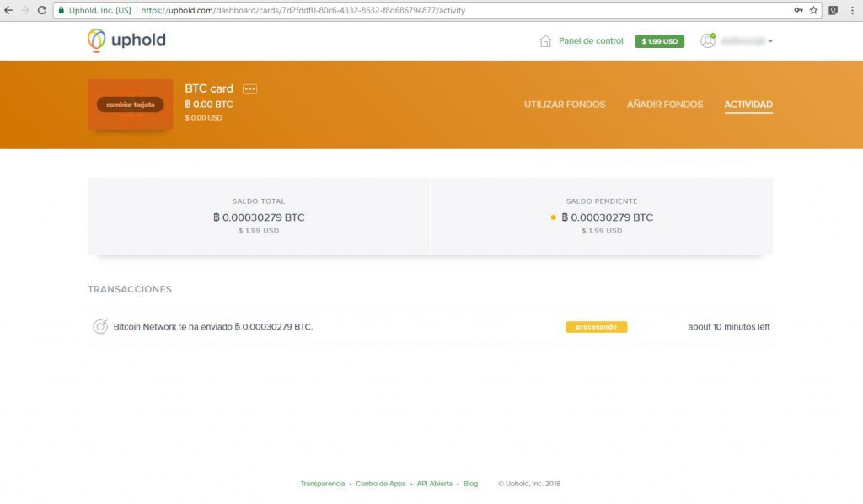
Task: Click the user profile avatar icon
Action: coord(708,40)
